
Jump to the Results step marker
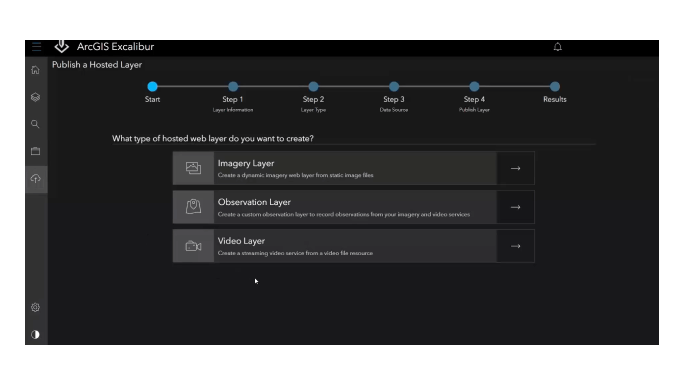[555, 86]
